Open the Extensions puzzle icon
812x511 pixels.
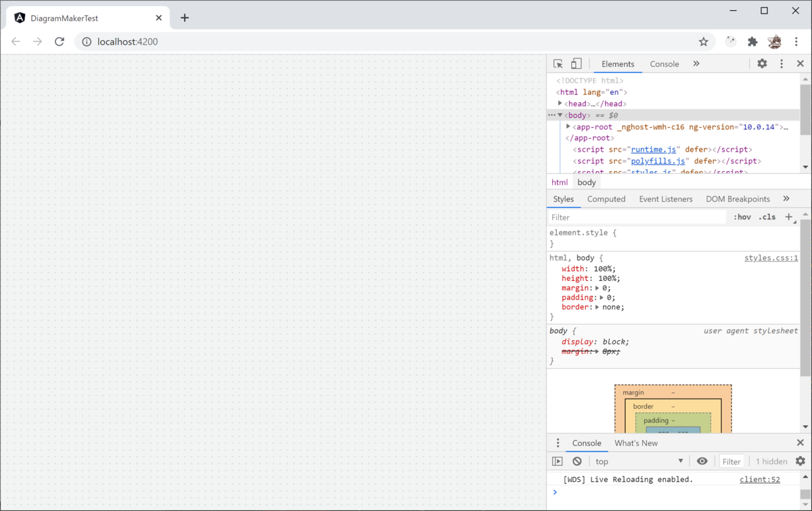coord(752,42)
